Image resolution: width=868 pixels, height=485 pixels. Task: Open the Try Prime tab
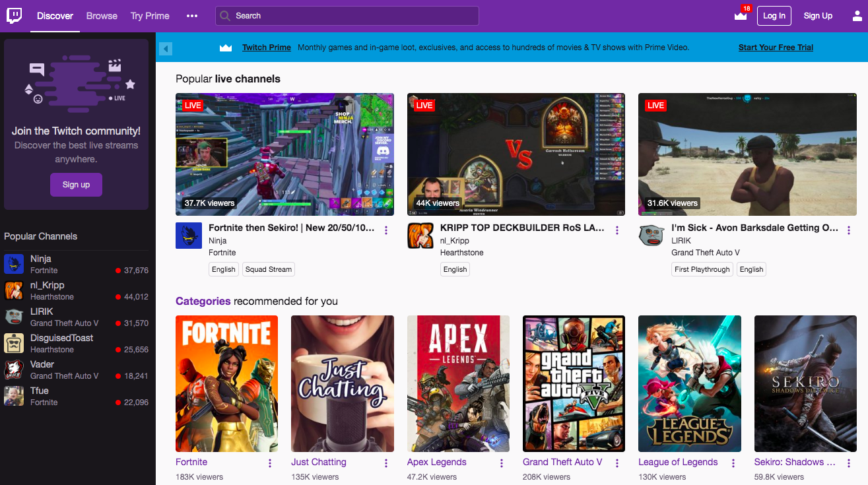tap(150, 16)
